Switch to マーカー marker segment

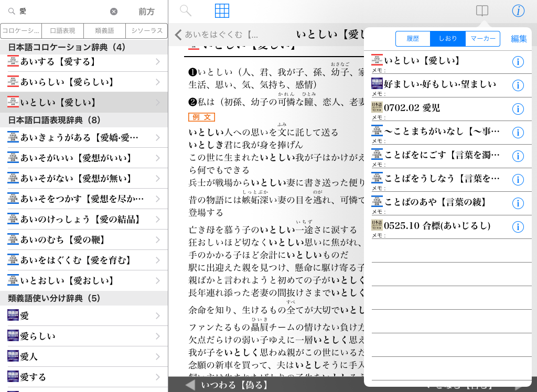(482, 39)
